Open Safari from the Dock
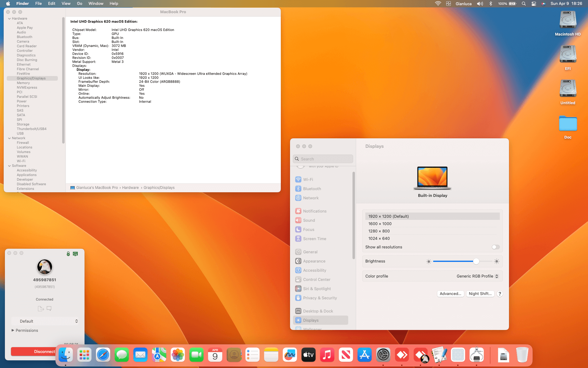This screenshot has height=368, width=588. (x=103, y=355)
